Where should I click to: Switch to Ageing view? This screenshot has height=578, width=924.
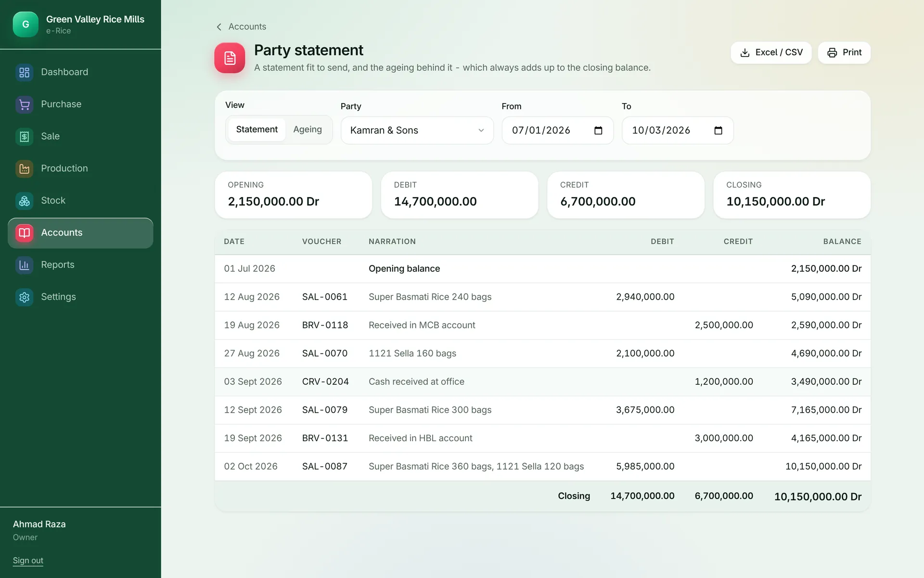point(308,130)
